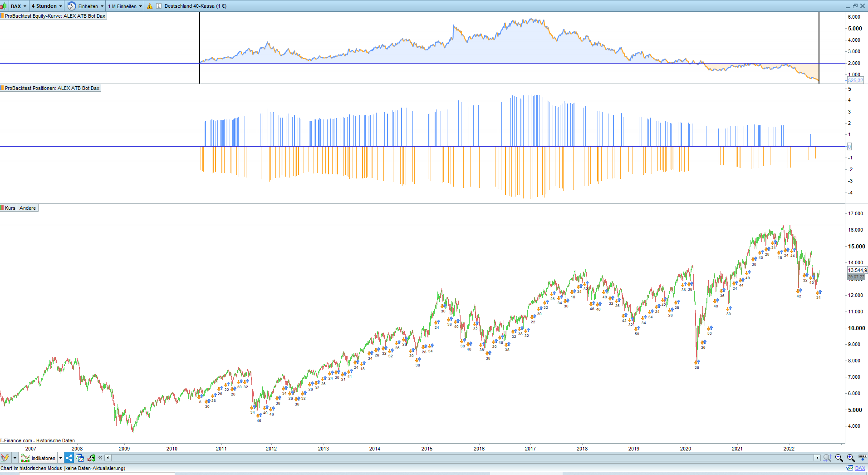Open the DAX instrument dropdown

pyautogui.click(x=19, y=6)
